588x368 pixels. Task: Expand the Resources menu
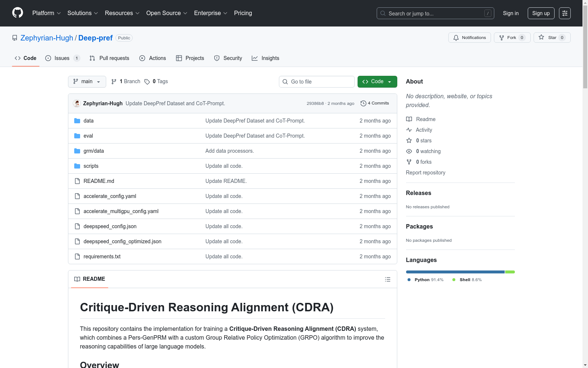coord(122,13)
